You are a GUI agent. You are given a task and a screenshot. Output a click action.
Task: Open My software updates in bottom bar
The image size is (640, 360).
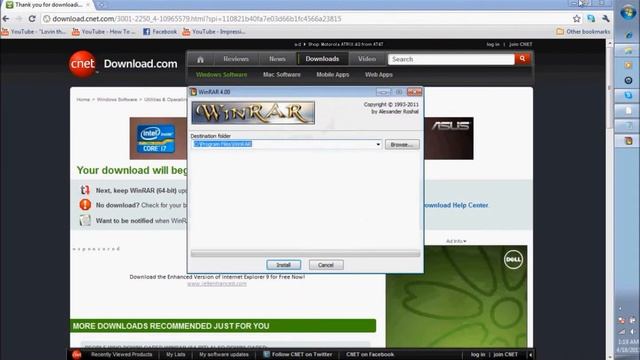(x=224, y=354)
